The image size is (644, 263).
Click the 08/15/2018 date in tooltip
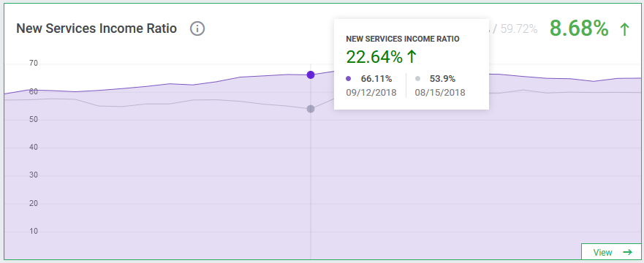(x=440, y=92)
